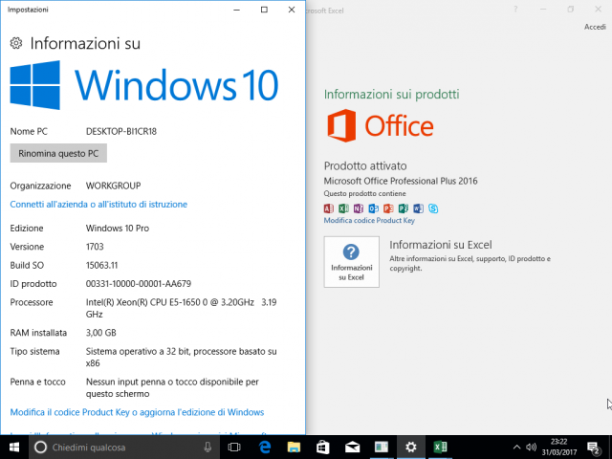Click the Excel icon in product list
This screenshot has height=459, width=612.
pos(343,208)
